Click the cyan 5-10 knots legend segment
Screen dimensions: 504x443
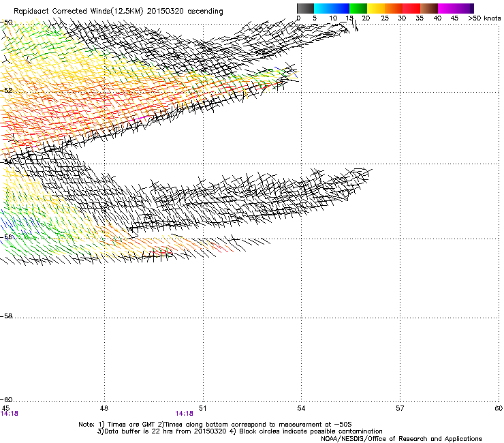[x=323, y=8]
